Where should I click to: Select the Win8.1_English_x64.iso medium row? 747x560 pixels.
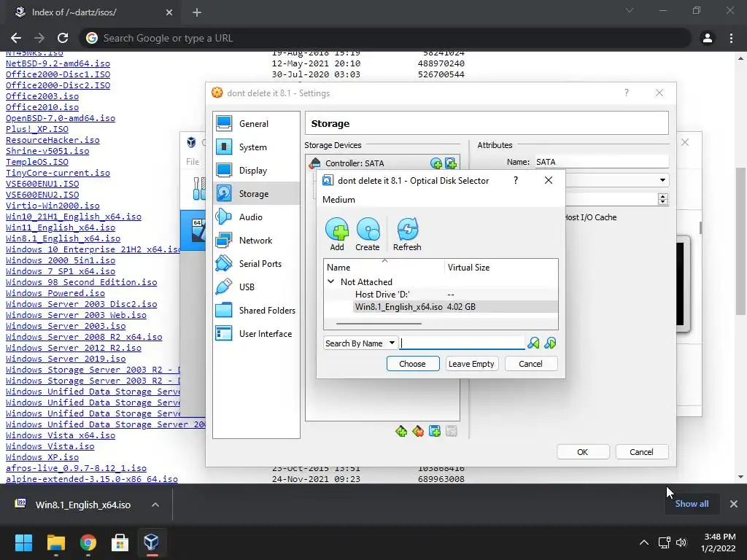pos(441,307)
